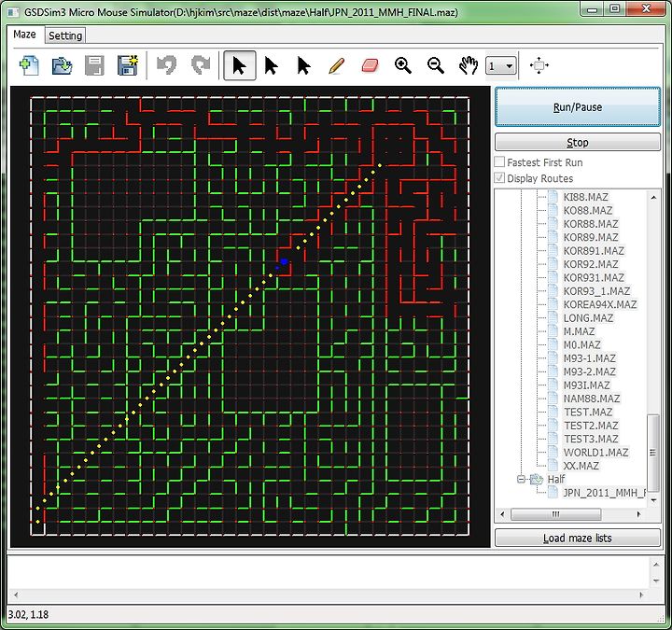Image resolution: width=672 pixels, height=630 pixels.
Task: Toggle the Display Routes checkbox
Action: pyautogui.click(x=499, y=178)
